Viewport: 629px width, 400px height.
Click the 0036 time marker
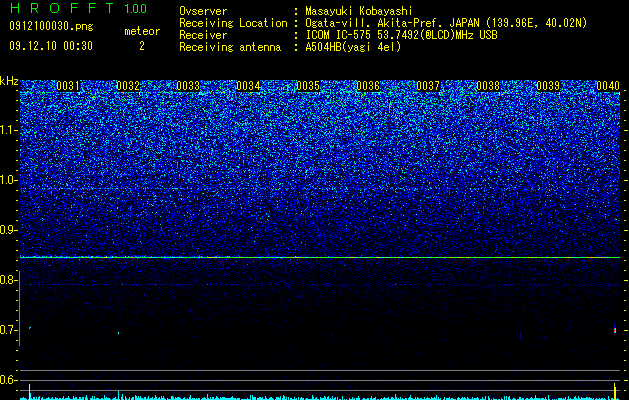click(368, 86)
